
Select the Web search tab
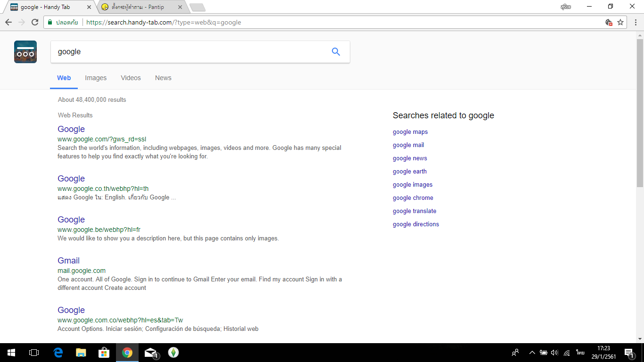click(64, 78)
